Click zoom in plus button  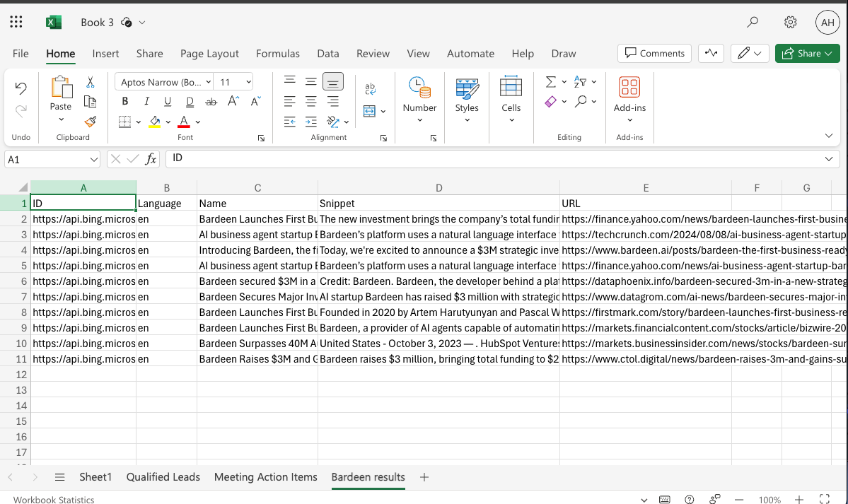(x=799, y=499)
